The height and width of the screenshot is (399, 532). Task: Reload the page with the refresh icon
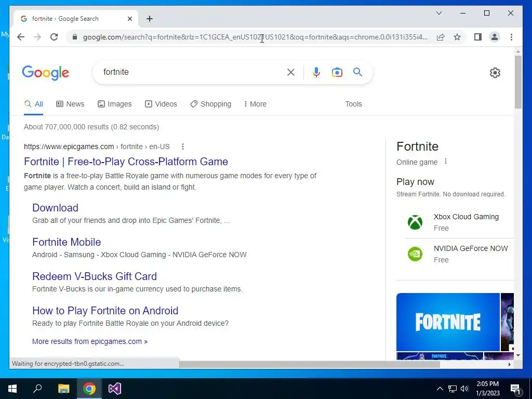coord(54,37)
